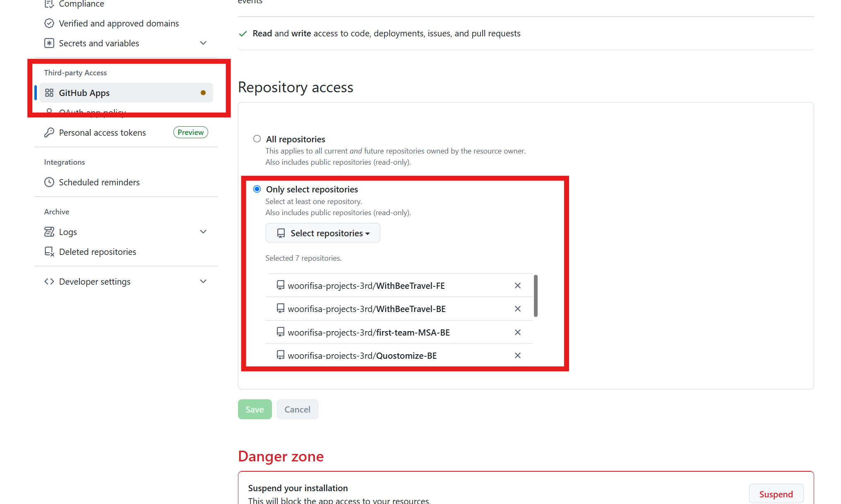Remove WithBeeTravel-BE repository with X icon
Screen dimensions: 841x504
517,309
